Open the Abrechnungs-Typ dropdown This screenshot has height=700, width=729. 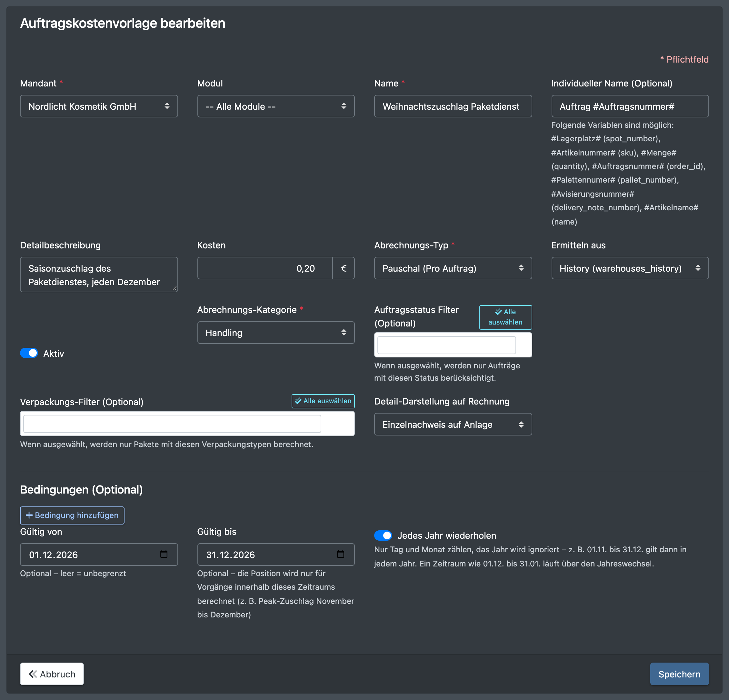pyautogui.click(x=453, y=268)
